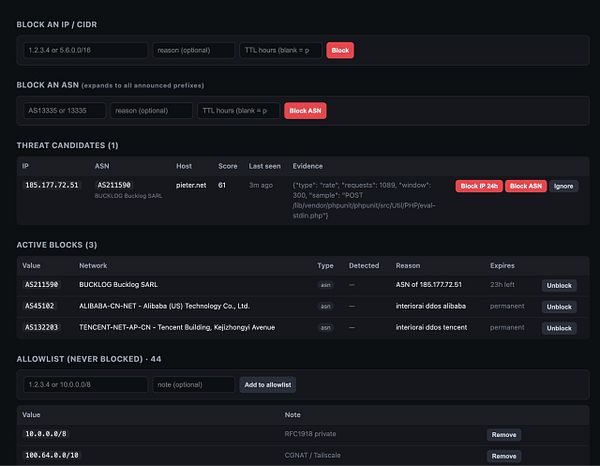The width and height of the screenshot is (600, 466).
Task: Click the Last seen column header
Action: 264,166
